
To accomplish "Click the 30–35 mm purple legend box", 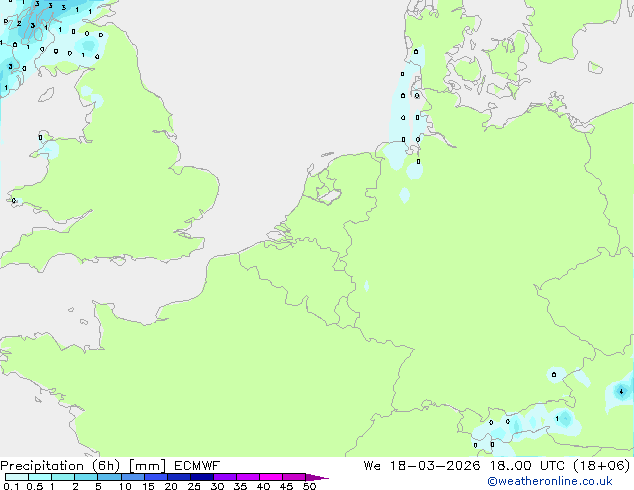I will point(225,477).
